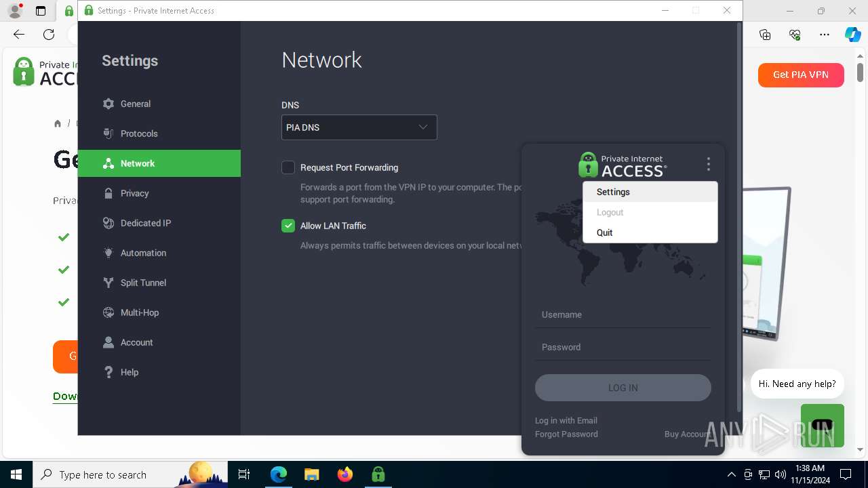Open the Split Tunnel fork icon
The image size is (868, 488).
click(x=108, y=283)
